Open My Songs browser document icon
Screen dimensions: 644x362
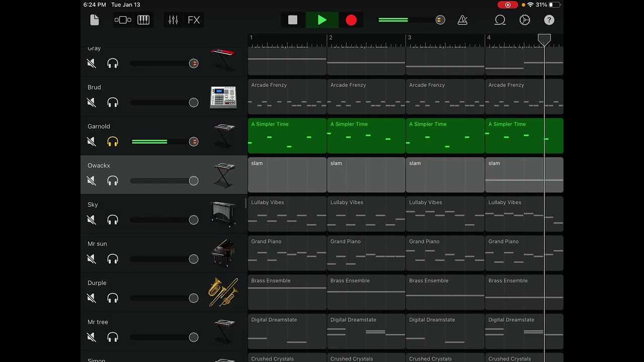[x=95, y=20]
